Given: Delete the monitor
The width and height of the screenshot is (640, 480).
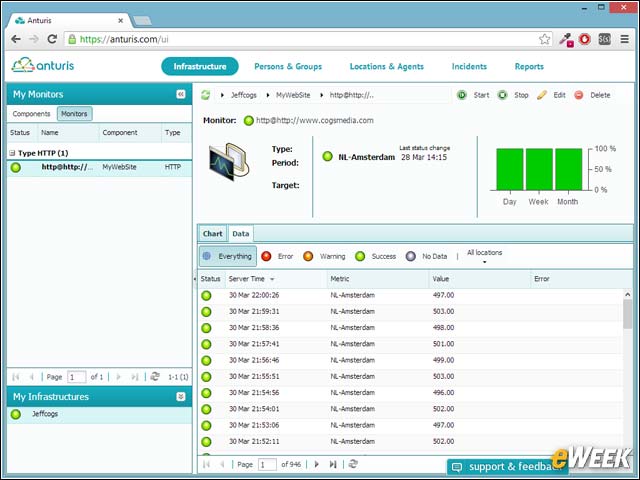Looking at the screenshot, I should [x=592, y=95].
